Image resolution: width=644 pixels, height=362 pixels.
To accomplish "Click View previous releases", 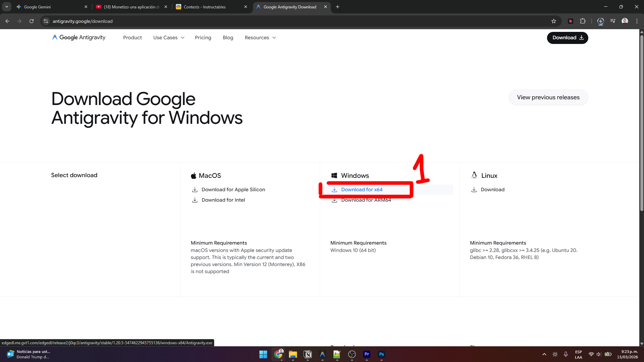I will 548,97.
